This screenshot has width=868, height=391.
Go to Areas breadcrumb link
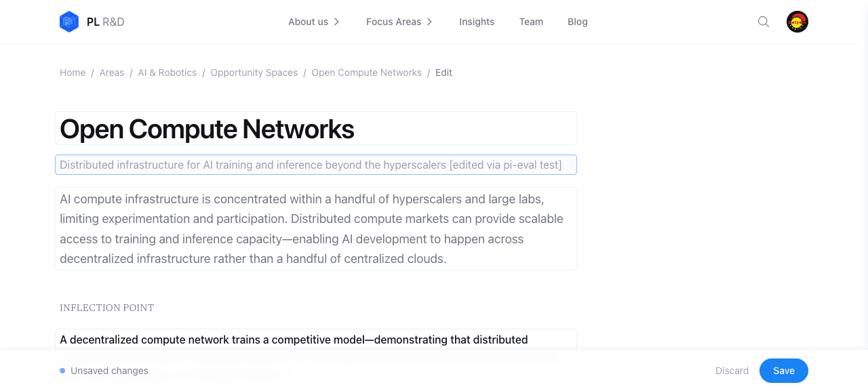[x=112, y=73]
